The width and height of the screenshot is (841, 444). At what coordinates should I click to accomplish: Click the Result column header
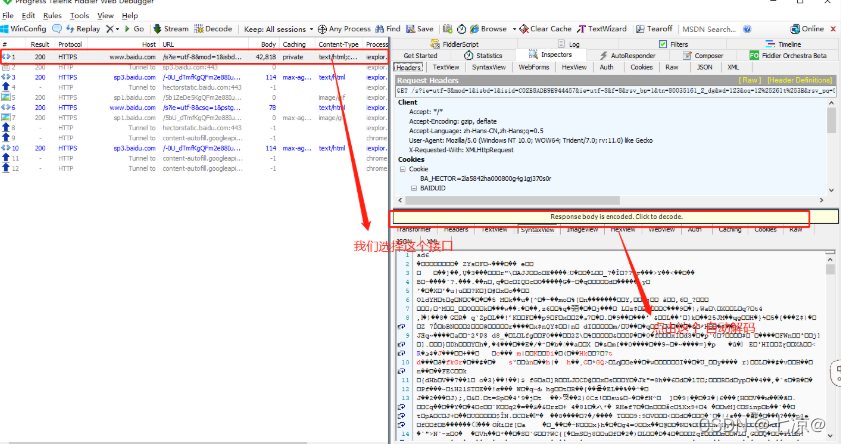click(x=40, y=44)
